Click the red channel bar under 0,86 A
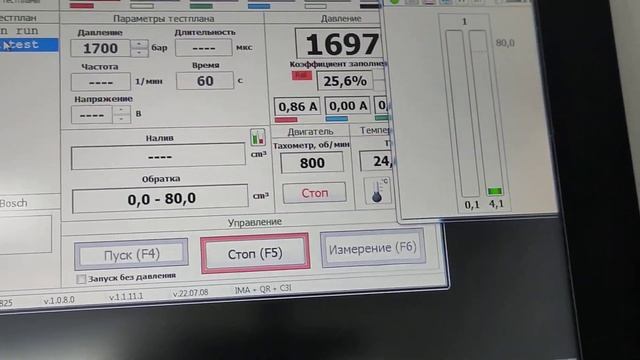640x360 pixels. [286, 120]
